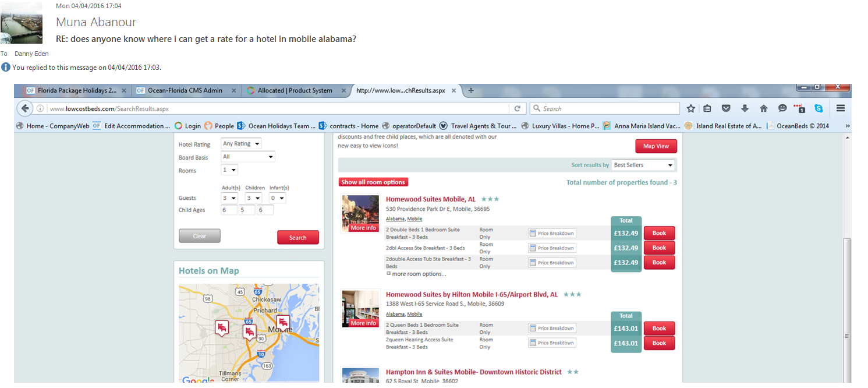Open Anna Maria Island Vac... bookmark

(642, 126)
